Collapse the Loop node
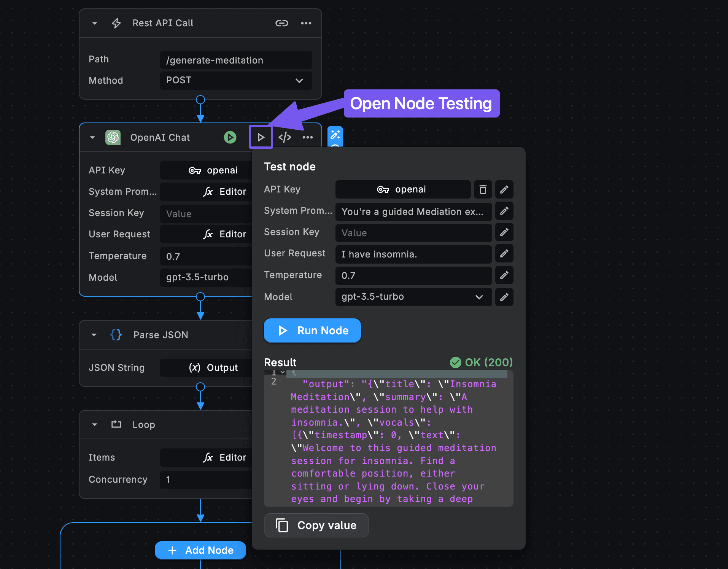This screenshot has height=569, width=728. [x=94, y=424]
